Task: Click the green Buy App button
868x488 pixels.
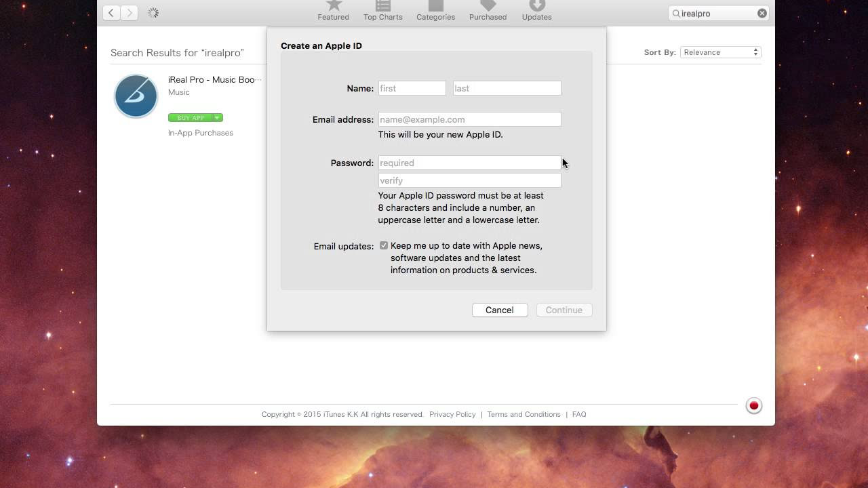Action: 191,118
